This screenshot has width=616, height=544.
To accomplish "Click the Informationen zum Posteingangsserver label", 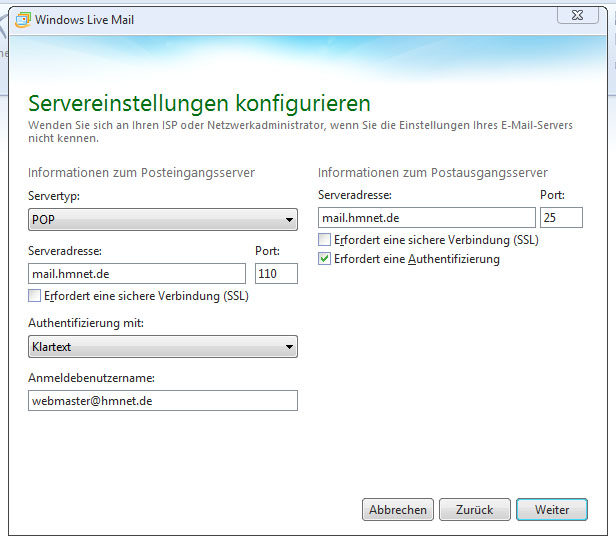I will pos(141,173).
